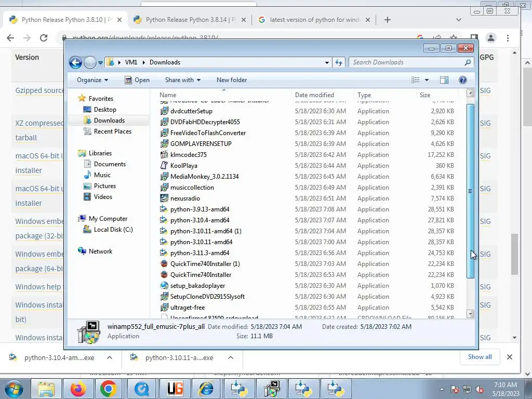Expand options for python-3.10.4 download item
The width and height of the screenshot is (532, 399).
110,357
